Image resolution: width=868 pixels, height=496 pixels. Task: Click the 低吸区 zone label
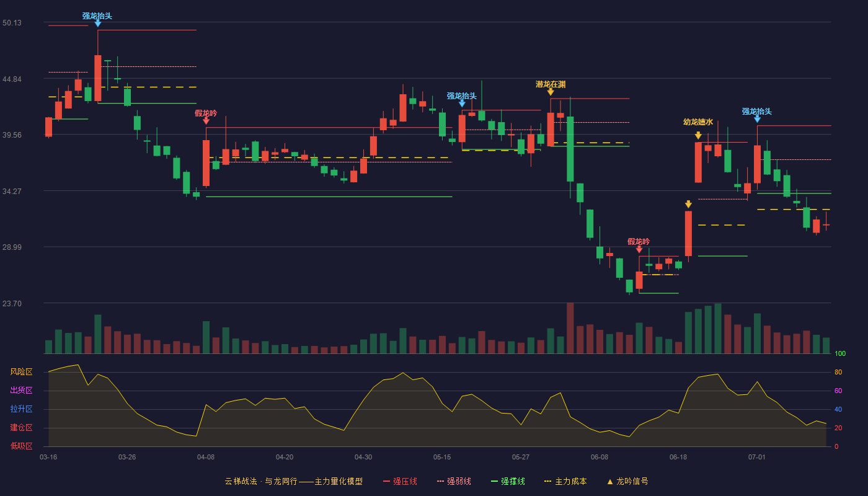[x=21, y=446]
